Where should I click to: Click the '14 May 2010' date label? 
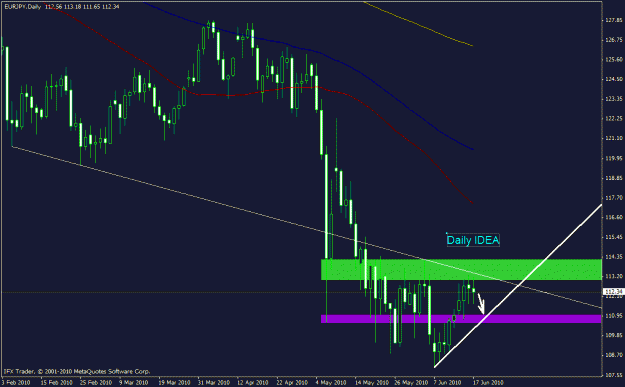[x=371, y=382]
